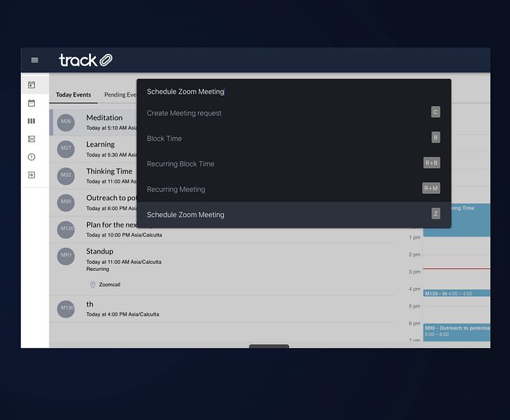Open today's calendar sidebar icon
This screenshot has height=420, width=510.
(31, 85)
